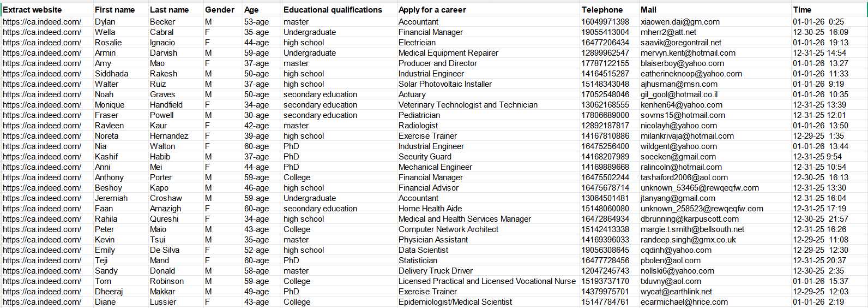
Task: Select the email unknown_53465@rewqeqfw.com
Action: click(x=700, y=188)
